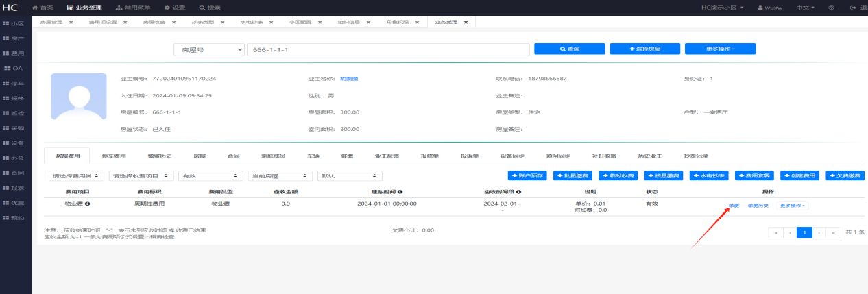Viewport: 868px width, 294px height.
Task: Expand 更多操作 in the 物业费 row
Action: tap(792, 206)
